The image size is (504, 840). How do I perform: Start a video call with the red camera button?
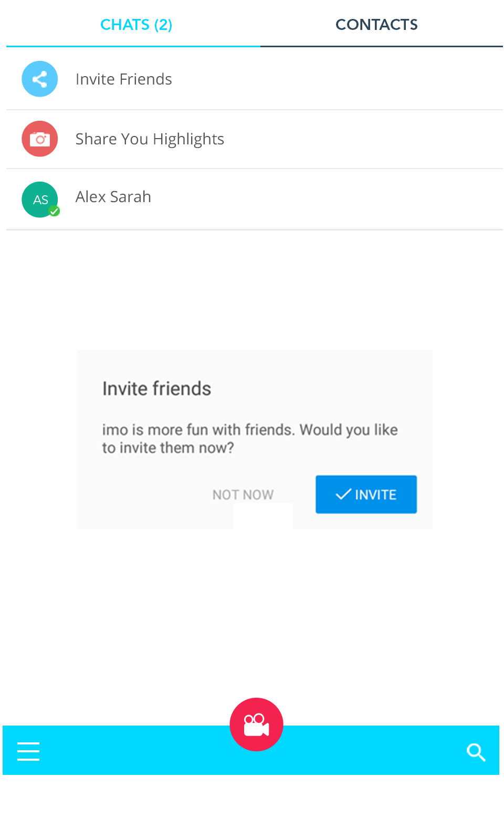[256, 724]
